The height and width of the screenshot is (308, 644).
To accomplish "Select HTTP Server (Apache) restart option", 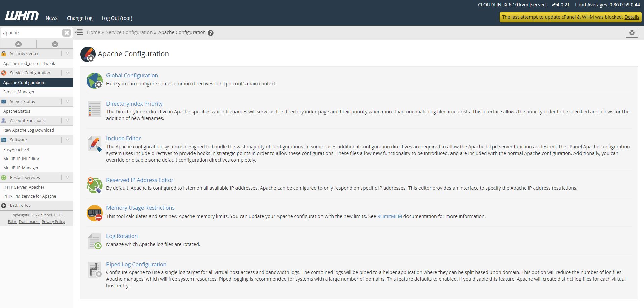I will pos(24,187).
